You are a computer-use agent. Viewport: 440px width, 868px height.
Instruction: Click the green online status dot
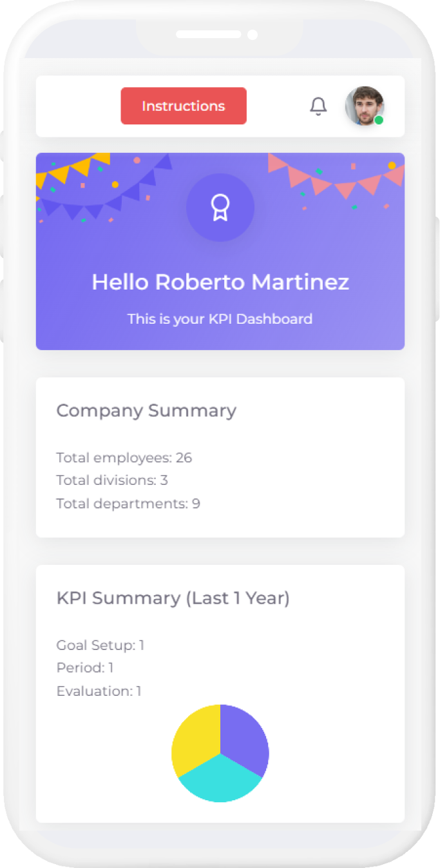379,120
